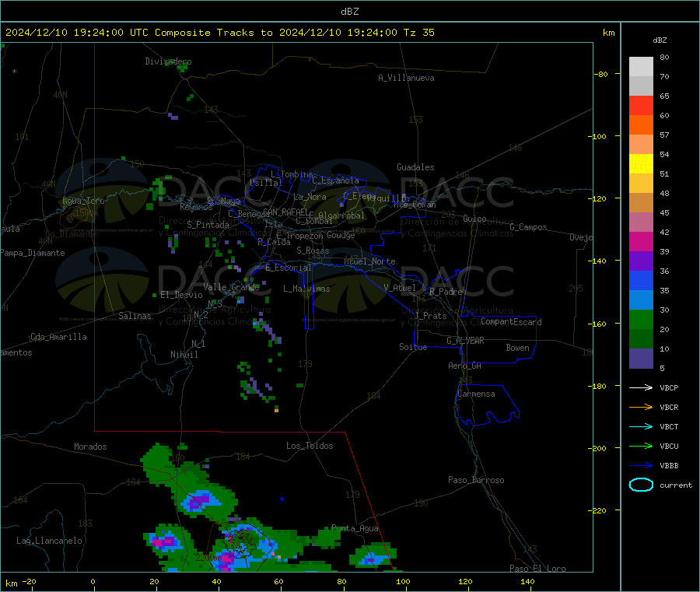The height and width of the screenshot is (592, 700).
Task: Pick the purple 36-39 dBZ swatch
Action: pos(641,261)
